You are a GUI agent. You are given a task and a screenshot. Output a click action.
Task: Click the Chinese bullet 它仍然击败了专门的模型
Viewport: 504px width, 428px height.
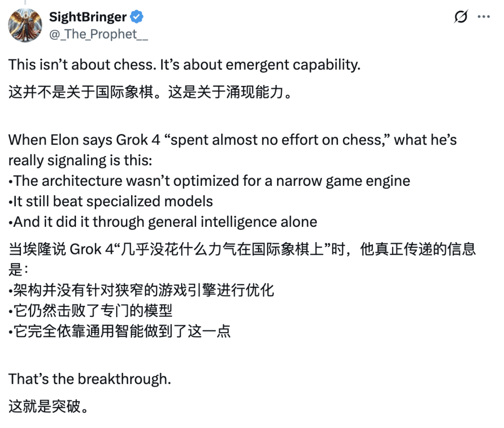[91, 311]
